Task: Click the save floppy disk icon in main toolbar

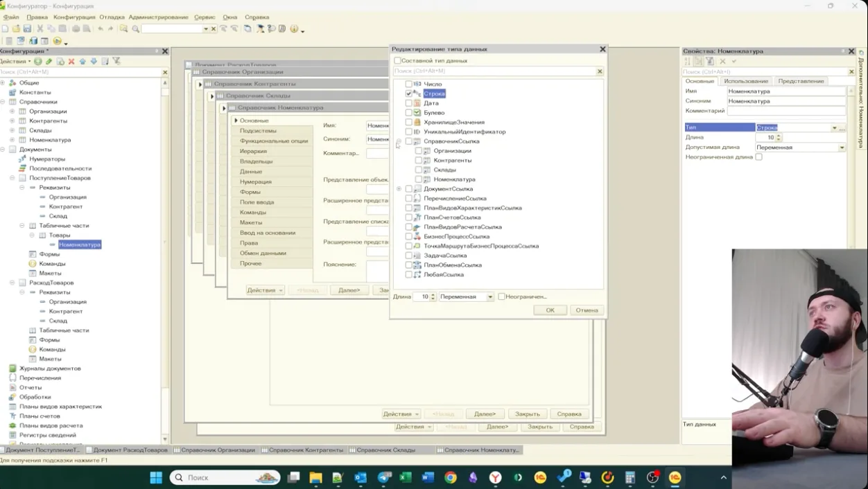Action: click(27, 29)
